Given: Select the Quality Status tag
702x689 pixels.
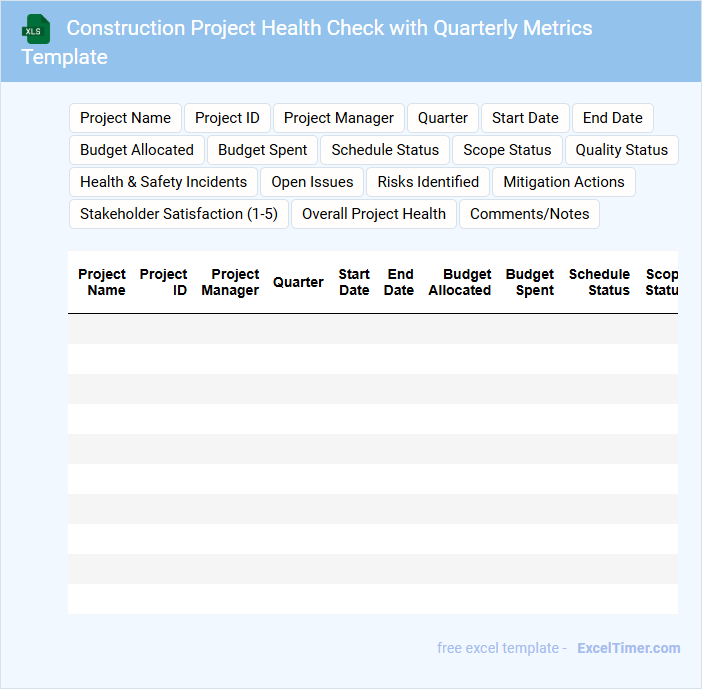Looking at the screenshot, I should coord(621,150).
